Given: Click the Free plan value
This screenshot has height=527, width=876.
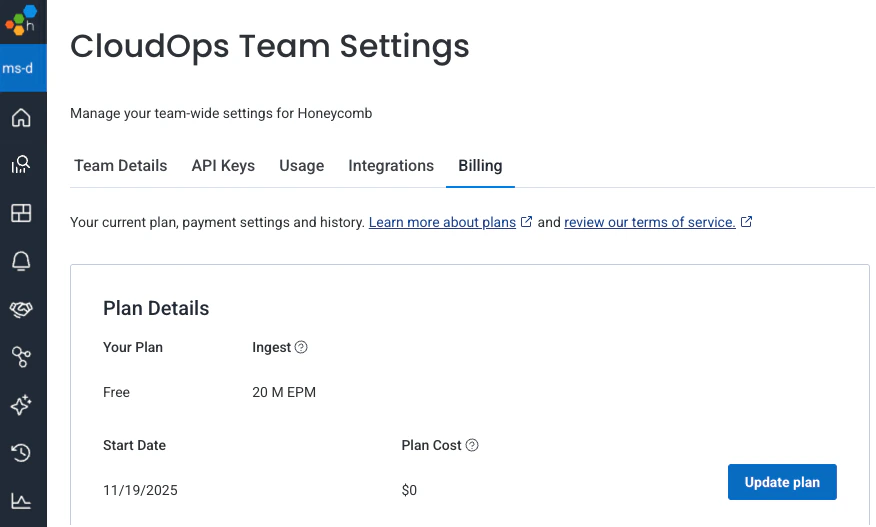Looking at the screenshot, I should (x=116, y=392).
